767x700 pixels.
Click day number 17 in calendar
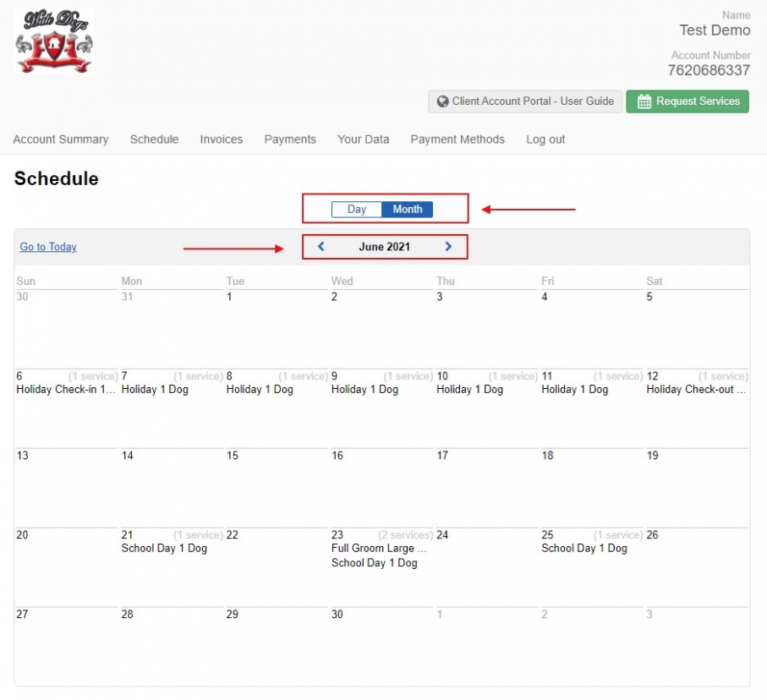(x=442, y=456)
